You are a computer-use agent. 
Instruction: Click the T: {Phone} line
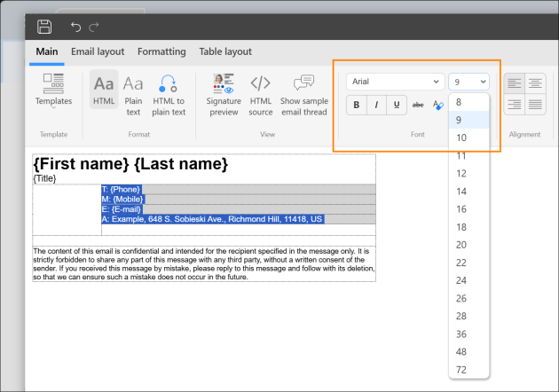click(122, 189)
